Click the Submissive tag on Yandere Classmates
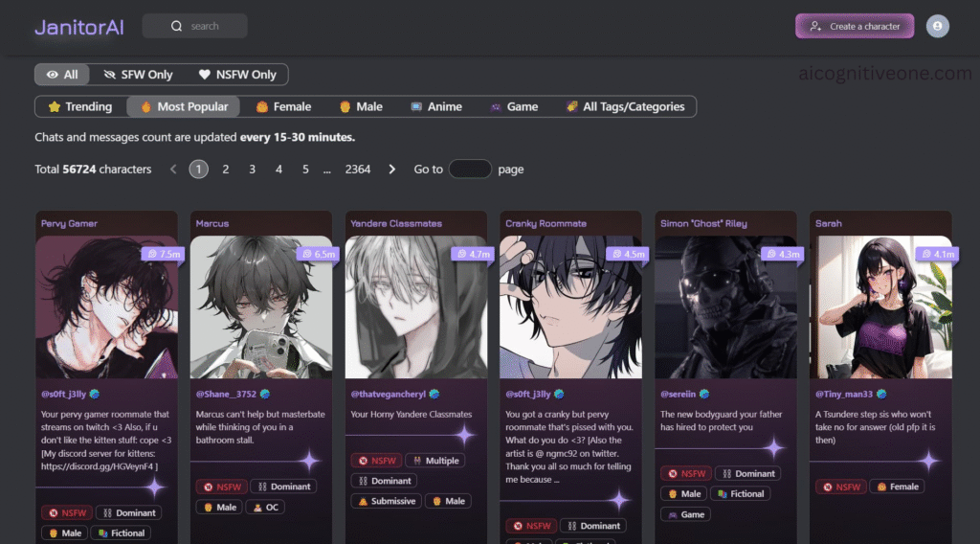Image resolution: width=980 pixels, height=544 pixels. click(x=387, y=502)
